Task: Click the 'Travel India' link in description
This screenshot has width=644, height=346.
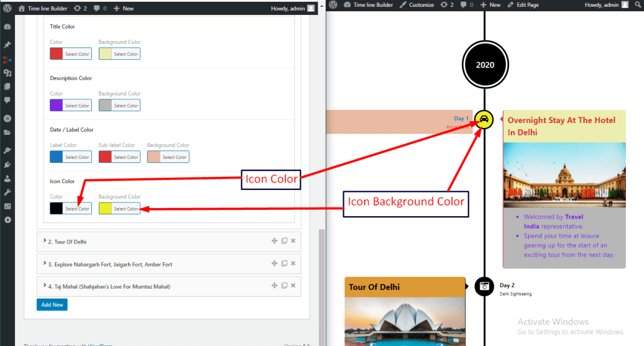Action: tap(574, 217)
